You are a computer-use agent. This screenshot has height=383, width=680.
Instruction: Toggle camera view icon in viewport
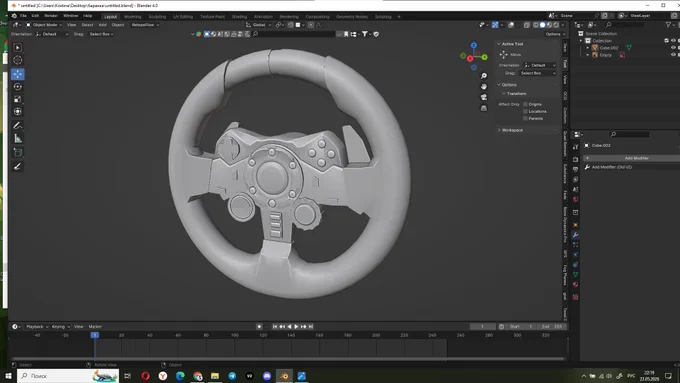(x=484, y=97)
